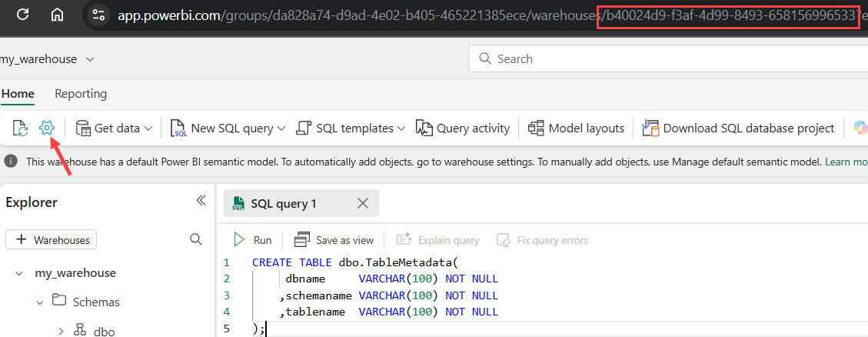Image resolution: width=868 pixels, height=337 pixels.
Task: Switch to the Reporting tab
Action: coord(81,94)
